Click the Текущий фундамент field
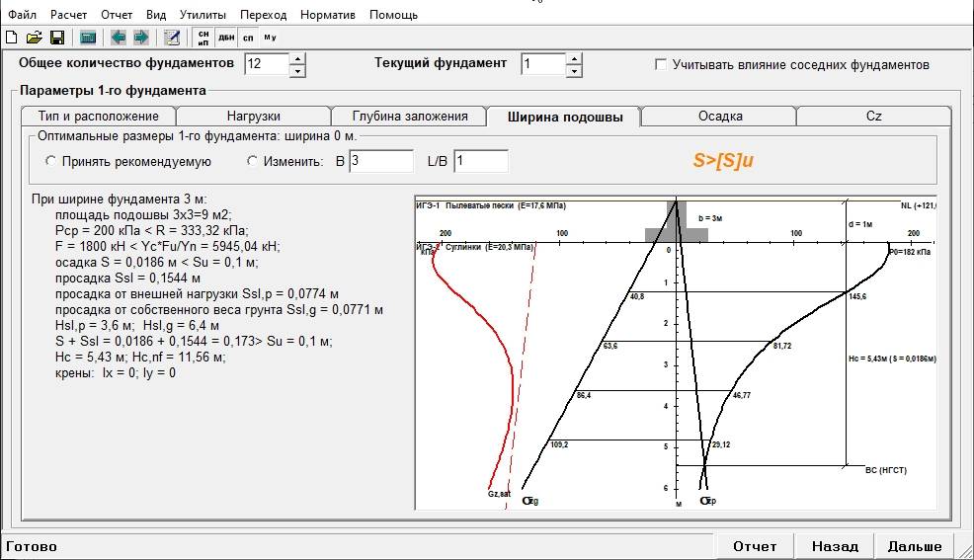Viewport: 974px width, 560px height. pyautogui.click(x=543, y=64)
